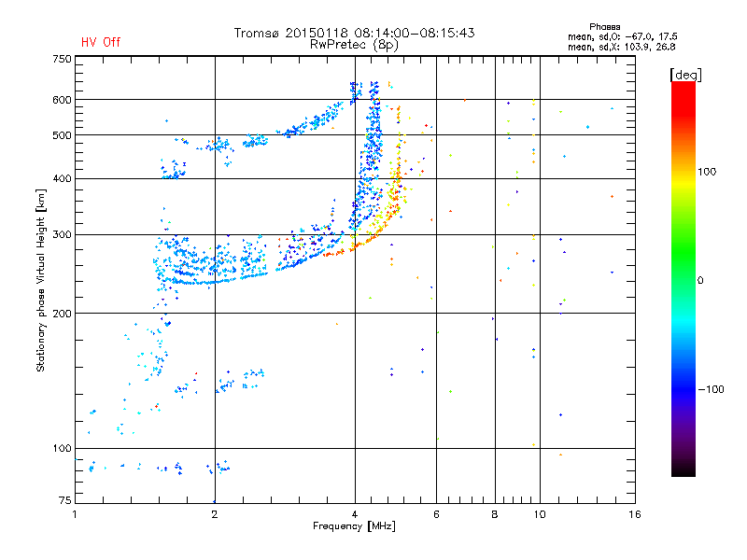Click the y-axis '75' tick label
The image size is (747, 560).
65,500
